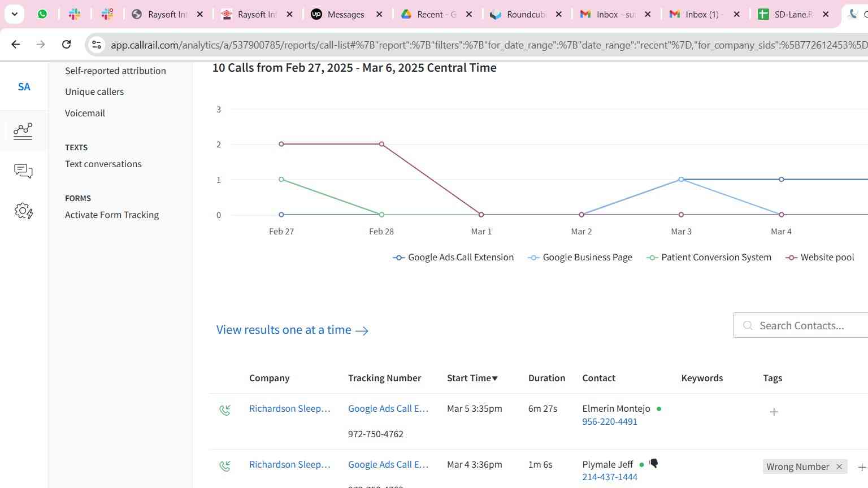Open site information icon in address bar
Viewport: 868px width, 488px height.
(x=97, y=45)
